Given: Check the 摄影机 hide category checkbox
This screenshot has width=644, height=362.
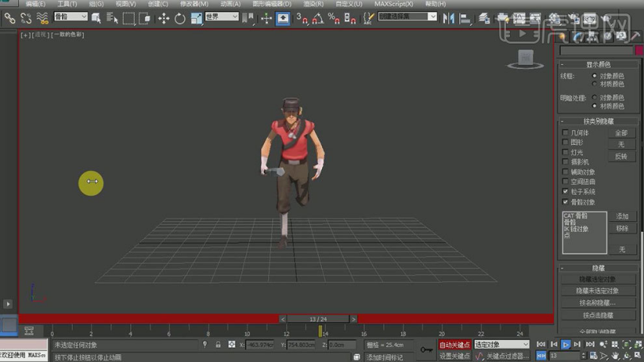Looking at the screenshot, I should pyautogui.click(x=565, y=162).
